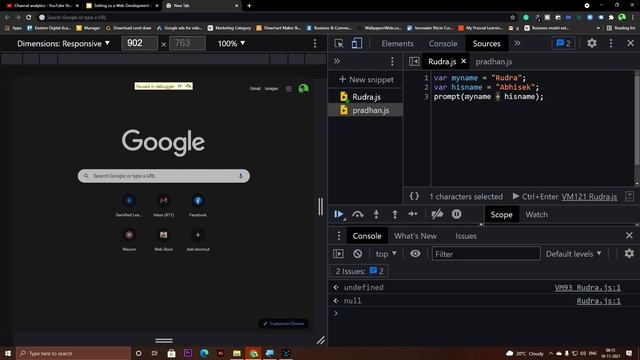Hide the navigator sidebar icon
This screenshot has height=360, width=640.
414,61
